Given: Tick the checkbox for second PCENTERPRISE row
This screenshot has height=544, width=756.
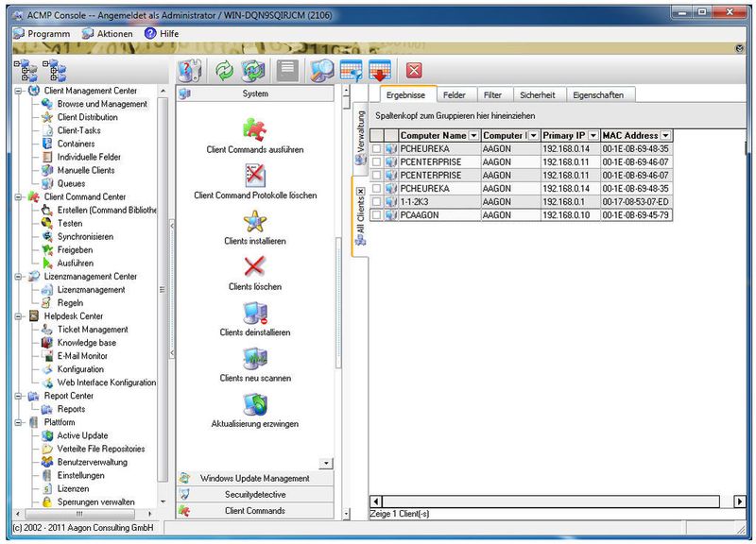Looking at the screenshot, I should pyautogui.click(x=376, y=176).
